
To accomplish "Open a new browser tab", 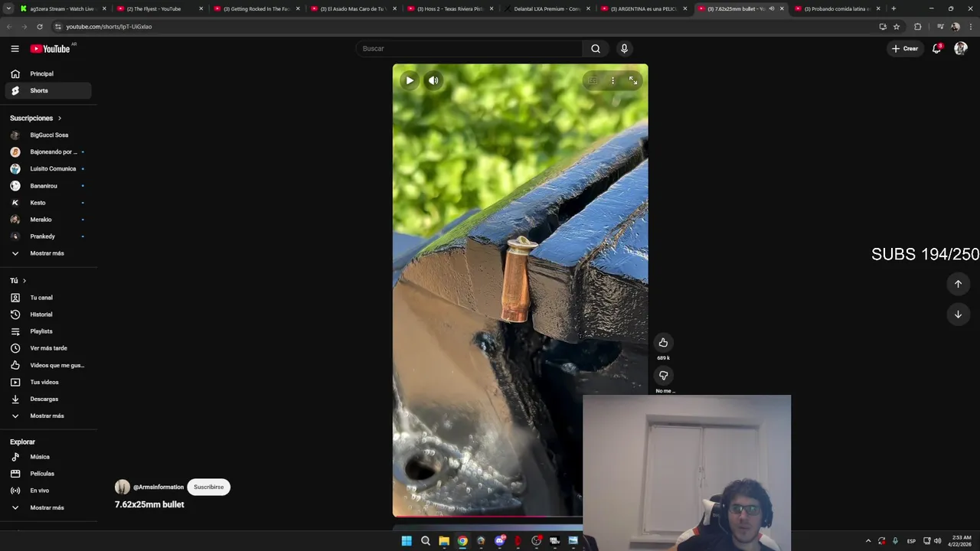I will [x=893, y=8].
